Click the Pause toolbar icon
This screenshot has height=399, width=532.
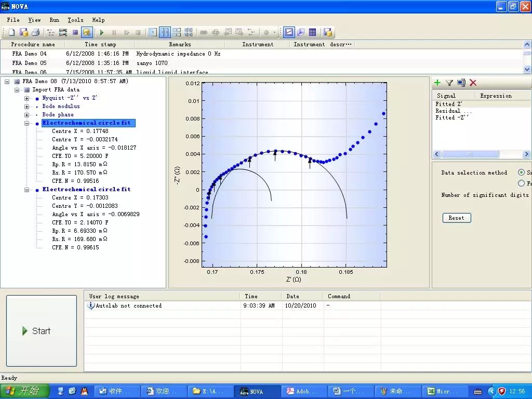114,32
